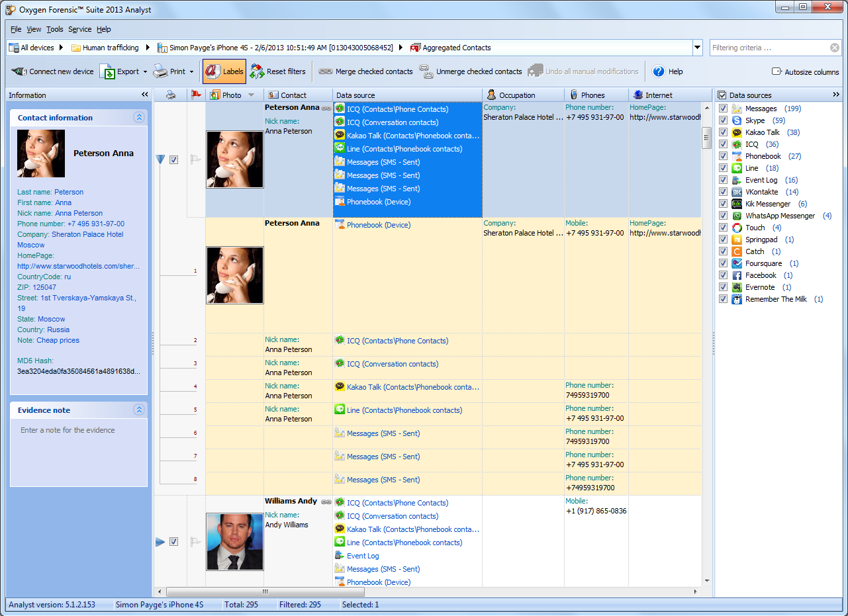Toggle the Data sources header checkbox
Image resolution: width=848 pixels, height=616 pixels.
(722, 95)
